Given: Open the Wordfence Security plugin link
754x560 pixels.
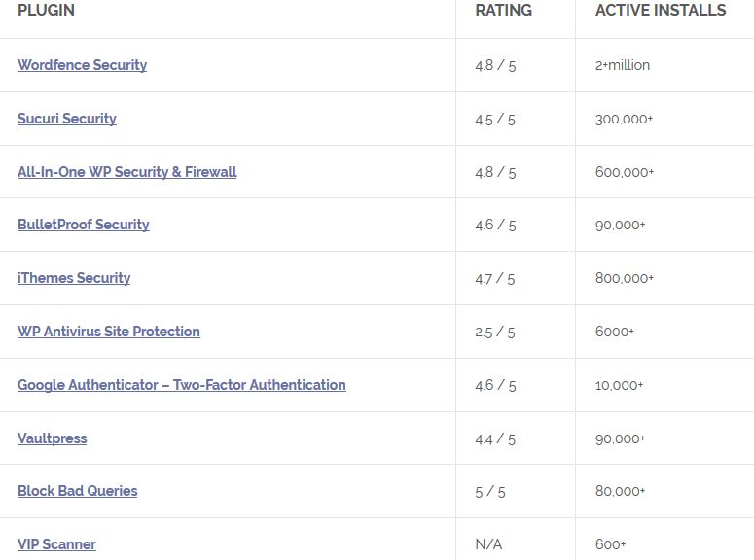Looking at the screenshot, I should (82, 65).
